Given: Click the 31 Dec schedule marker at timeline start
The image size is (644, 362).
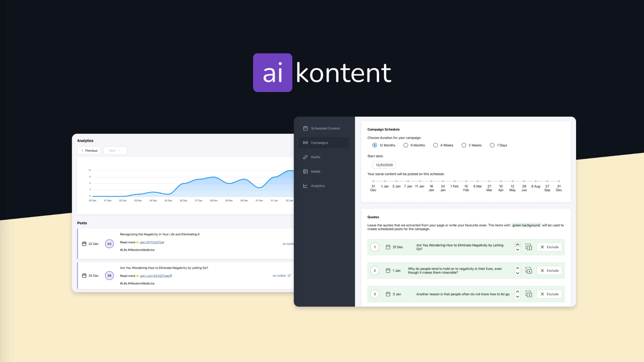Looking at the screenshot, I should point(373,181).
